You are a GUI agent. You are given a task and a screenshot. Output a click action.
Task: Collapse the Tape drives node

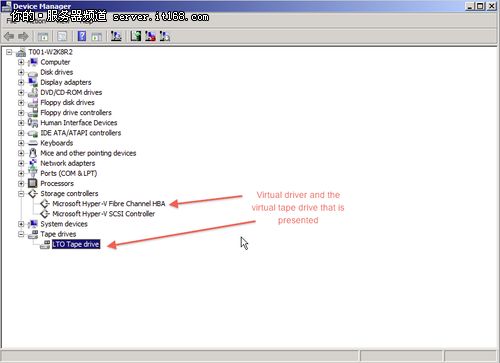click(x=21, y=234)
